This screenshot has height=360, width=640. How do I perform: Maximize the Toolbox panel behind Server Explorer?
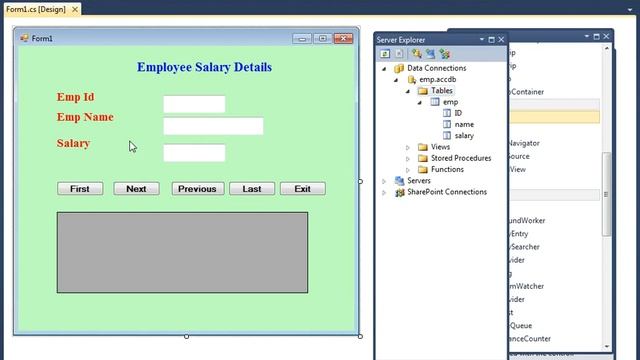coord(596,36)
